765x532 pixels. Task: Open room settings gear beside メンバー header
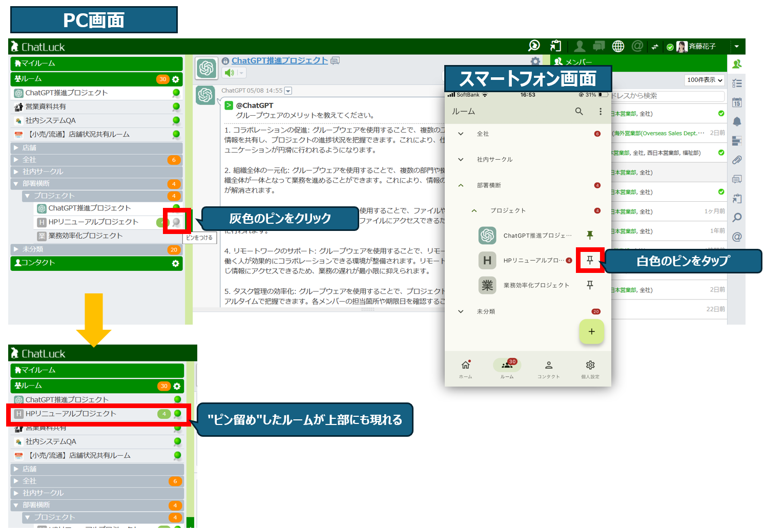point(535,61)
